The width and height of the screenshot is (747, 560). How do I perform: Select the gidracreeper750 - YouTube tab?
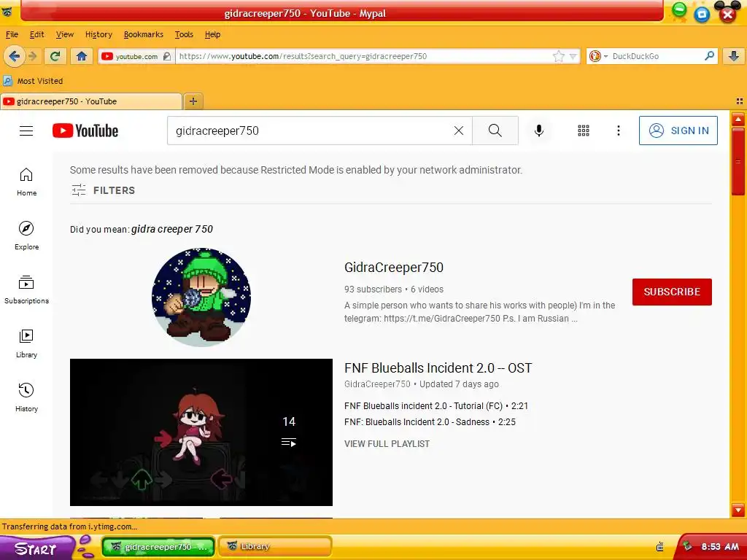coord(90,101)
